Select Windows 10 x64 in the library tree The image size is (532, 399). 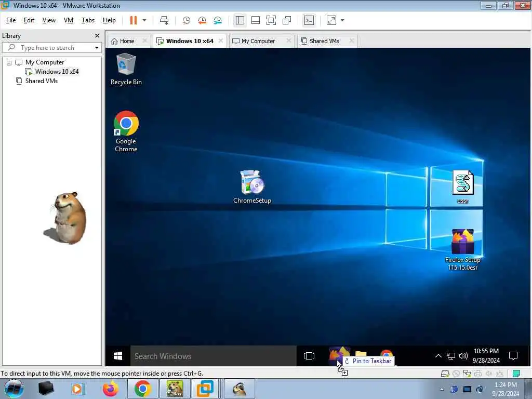tap(57, 72)
